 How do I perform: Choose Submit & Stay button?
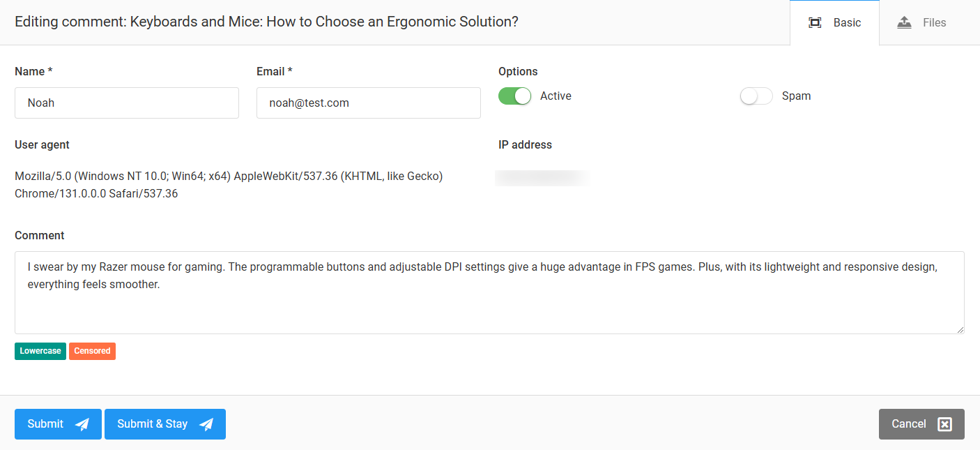(165, 424)
